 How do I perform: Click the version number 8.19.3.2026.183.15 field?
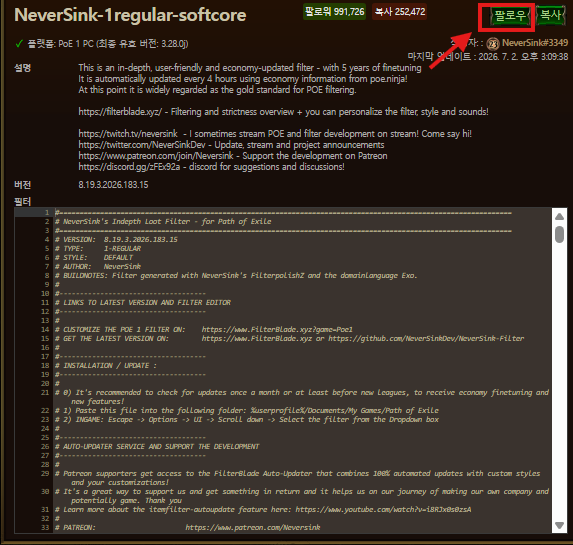pyautogui.click(x=113, y=185)
